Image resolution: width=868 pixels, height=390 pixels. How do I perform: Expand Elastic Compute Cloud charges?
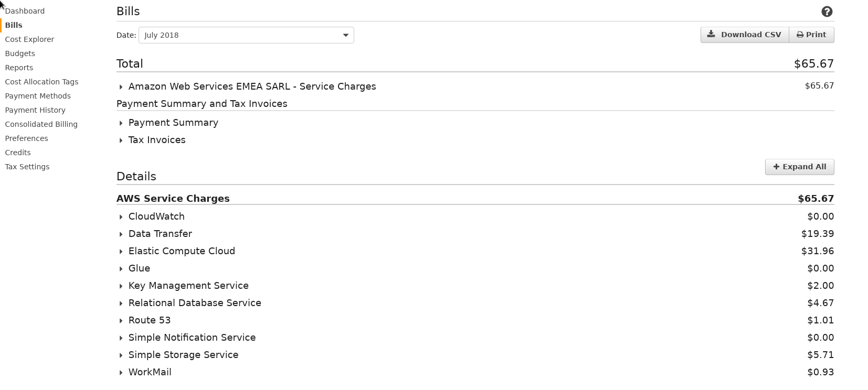tap(176, 251)
